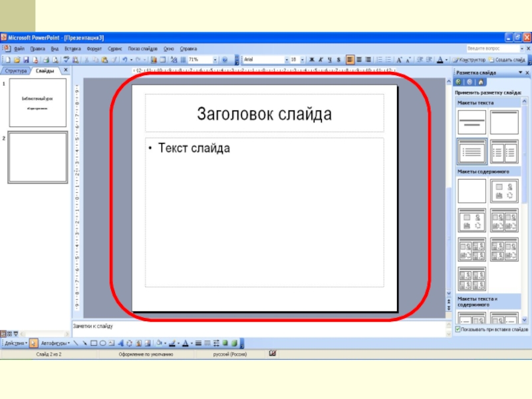532x399 pixels.
Task: Print using the printer icon
Action: (x=46, y=60)
